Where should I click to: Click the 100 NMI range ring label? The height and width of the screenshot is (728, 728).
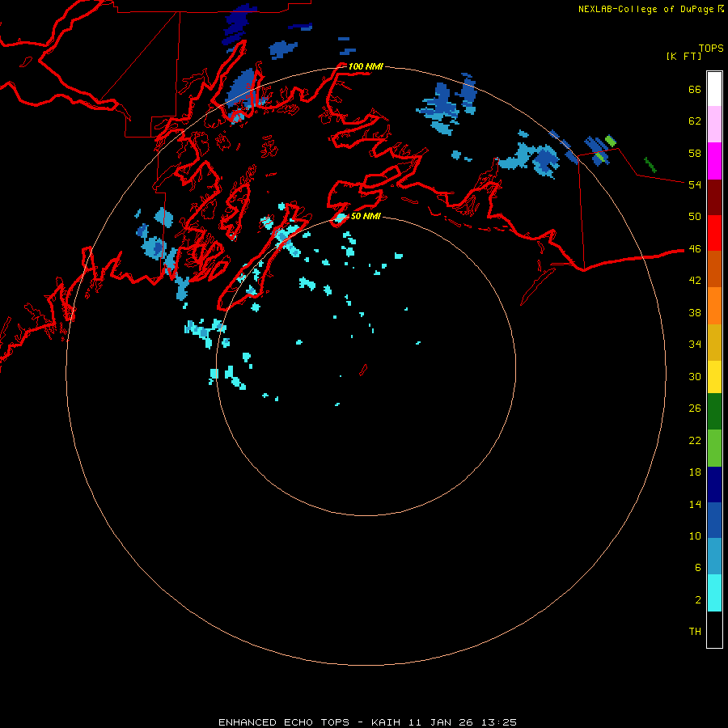(366, 66)
